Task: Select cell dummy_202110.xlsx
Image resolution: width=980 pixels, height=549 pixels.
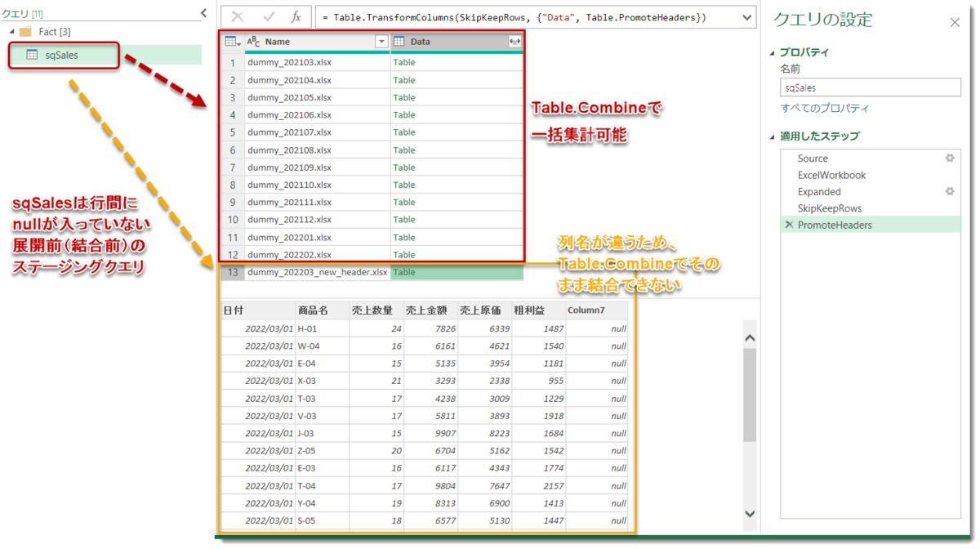Action: pyautogui.click(x=317, y=185)
